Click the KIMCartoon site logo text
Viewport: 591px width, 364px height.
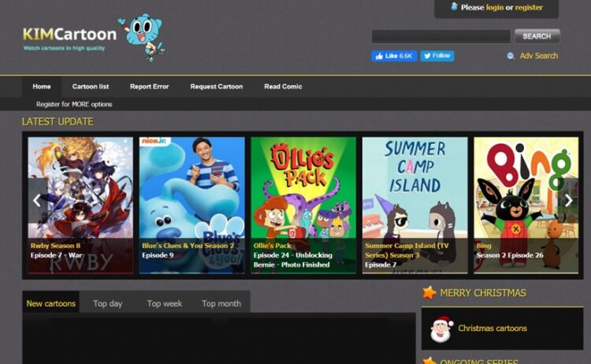coord(69,35)
